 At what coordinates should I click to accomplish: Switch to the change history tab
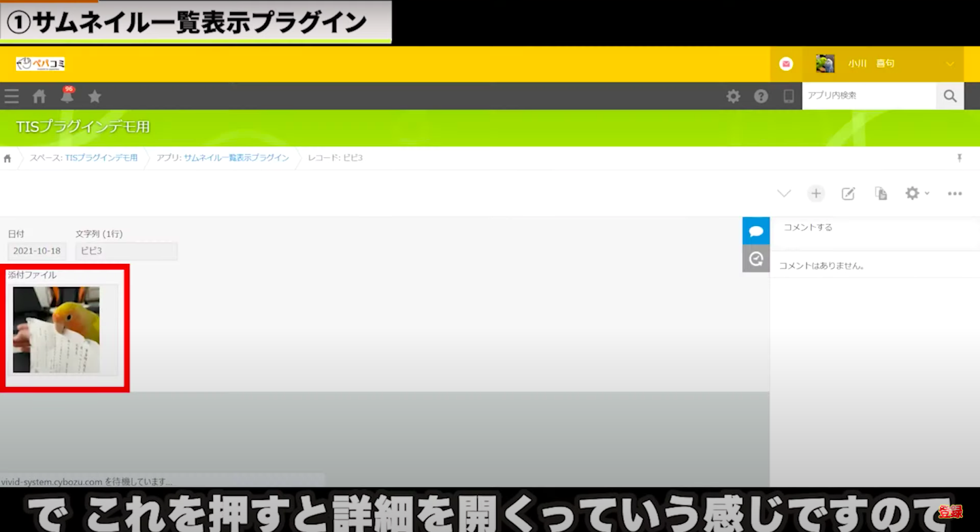tap(755, 259)
